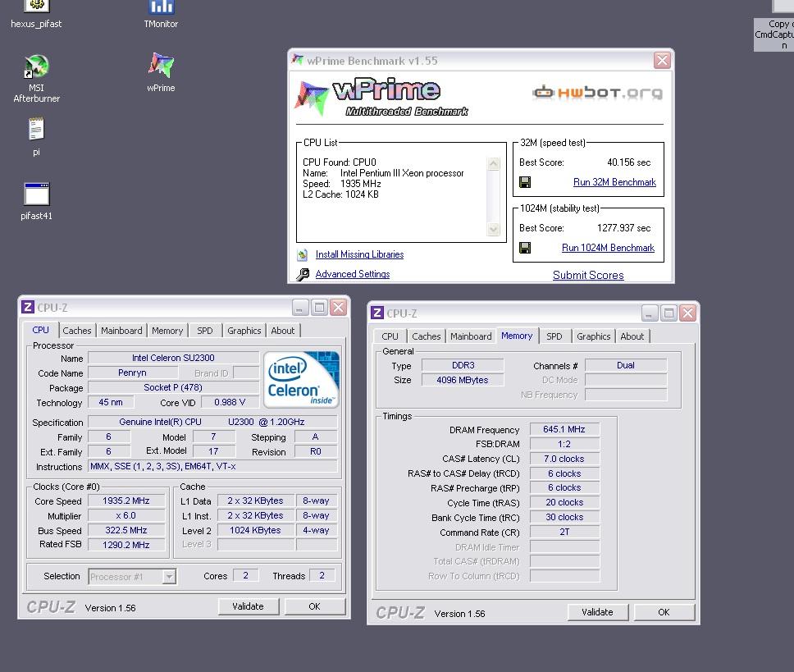The image size is (794, 672).
Task: Click Rated FSB value 1290.2 MHz
Action: (126, 545)
